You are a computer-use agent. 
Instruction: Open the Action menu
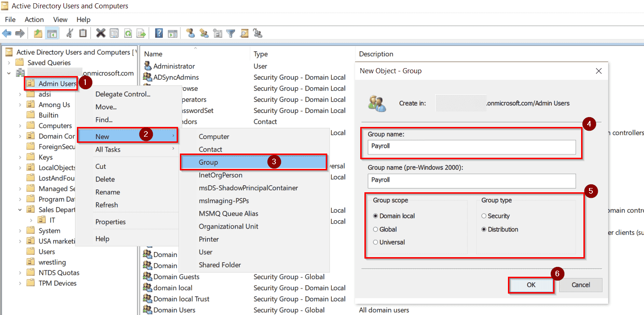34,19
